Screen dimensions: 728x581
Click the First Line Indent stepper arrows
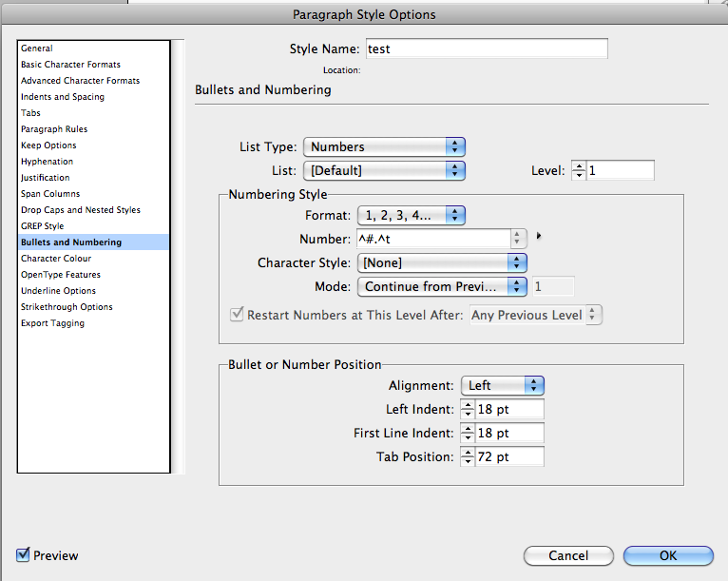coord(468,433)
